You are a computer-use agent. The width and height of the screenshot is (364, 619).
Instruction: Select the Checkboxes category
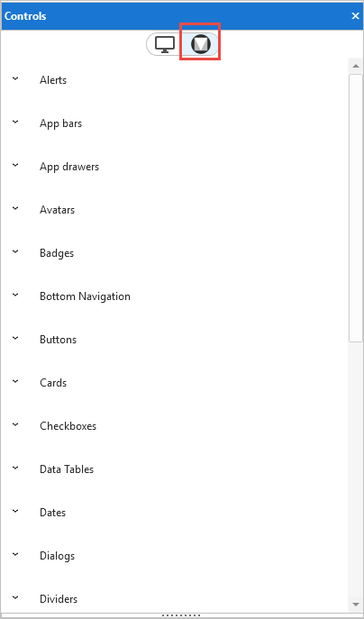click(x=68, y=426)
